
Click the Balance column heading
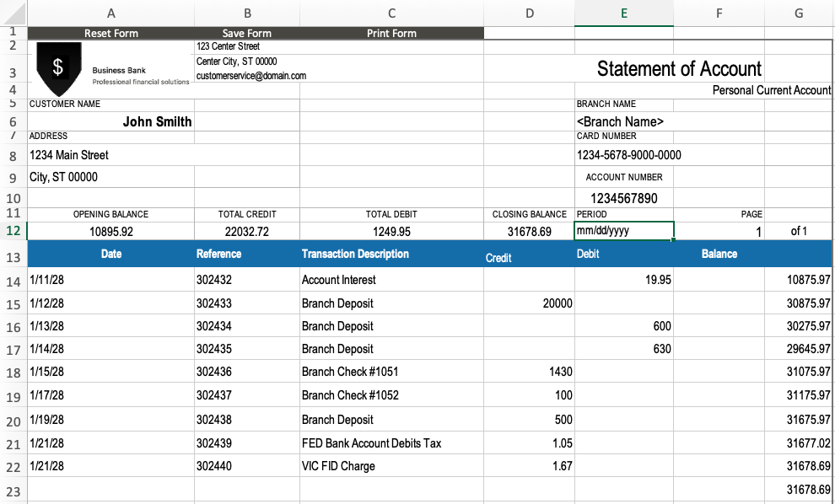(719, 254)
